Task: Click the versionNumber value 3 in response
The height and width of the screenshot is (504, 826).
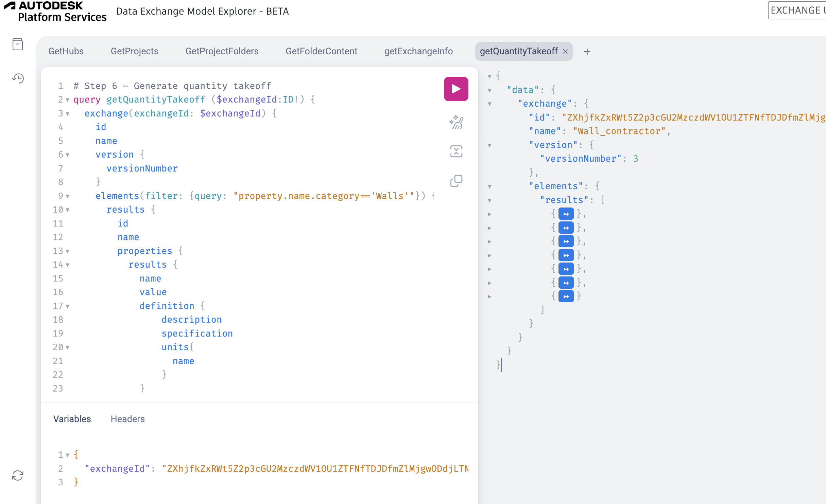Action: [636, 159]
